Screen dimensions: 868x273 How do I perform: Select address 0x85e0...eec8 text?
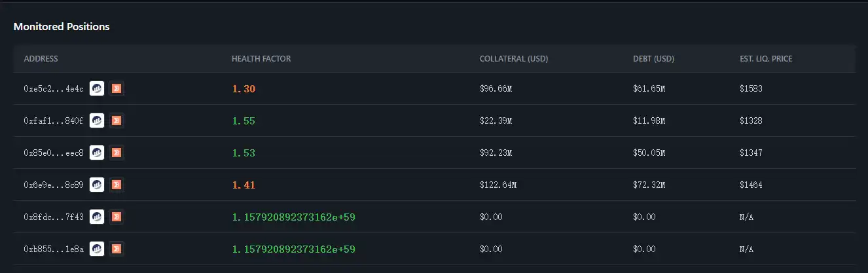54,153
